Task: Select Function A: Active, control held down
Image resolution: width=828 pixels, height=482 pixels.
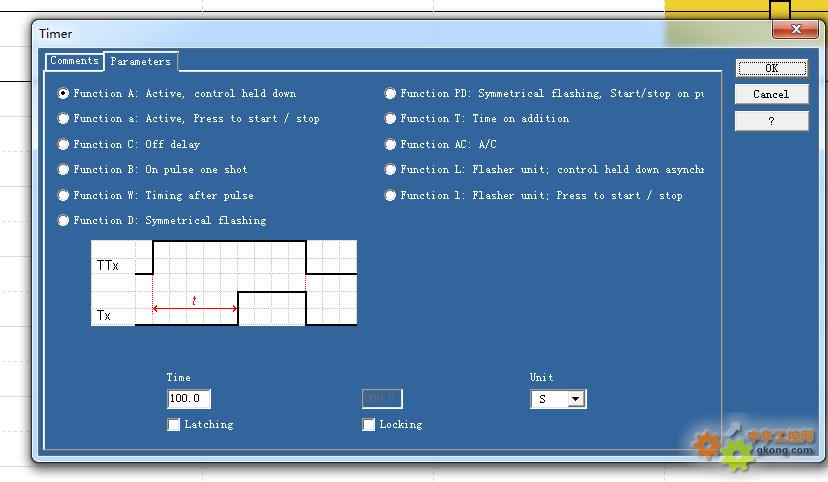Action: point(64,93)
